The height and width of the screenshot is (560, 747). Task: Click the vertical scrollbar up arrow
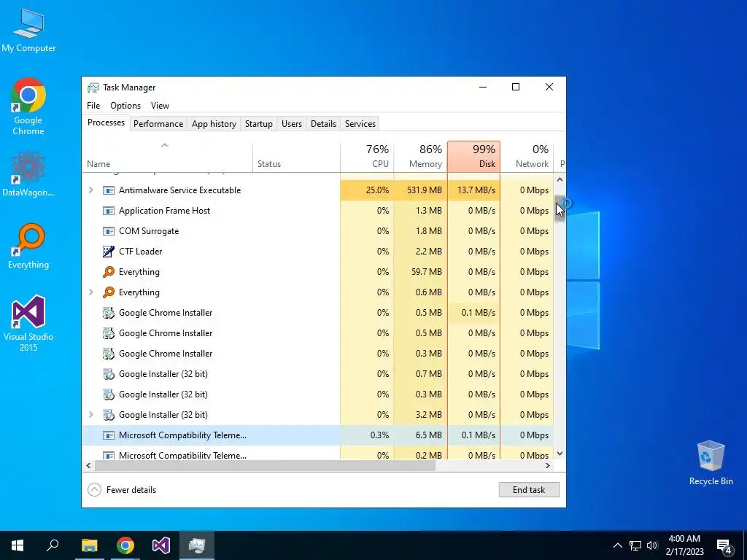(x=560, y=179)
